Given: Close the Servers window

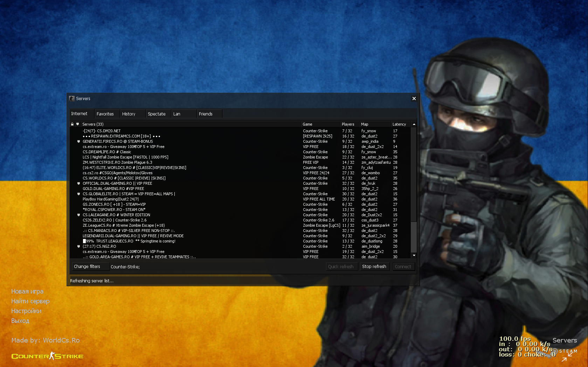Looking at the screenshot, I should pos(414,99).
